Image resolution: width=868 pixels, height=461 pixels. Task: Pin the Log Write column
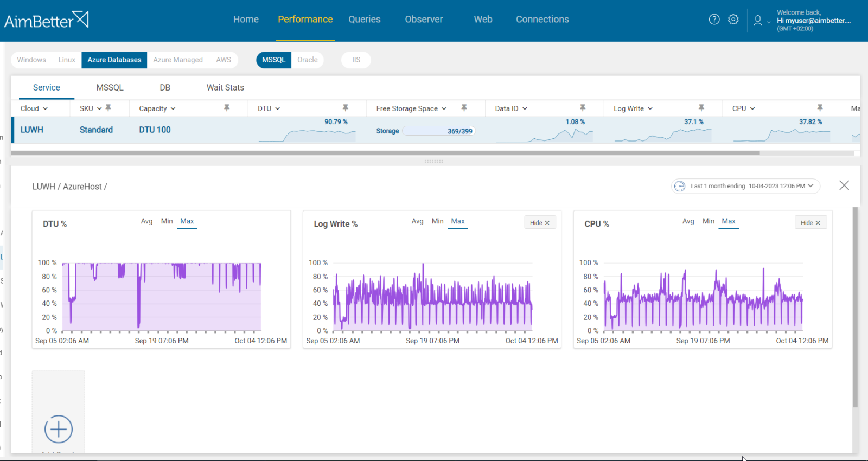tap(701, 108)
